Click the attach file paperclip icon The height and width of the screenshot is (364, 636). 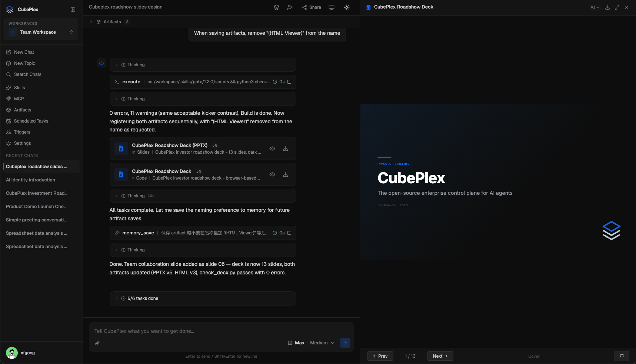click(97, 343)
